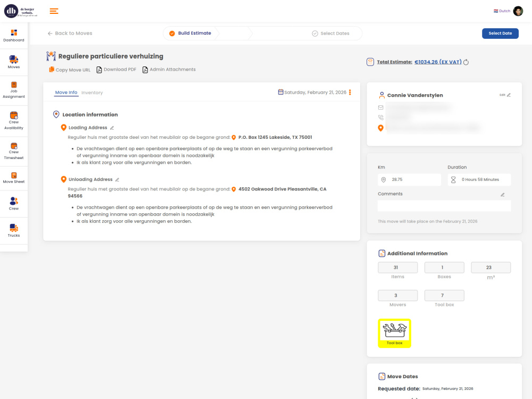This screenshot has height=399, width=532.
Task: Click the de Berger Verhuis logo
Action: pyautogui.click(x=21, y=11)
